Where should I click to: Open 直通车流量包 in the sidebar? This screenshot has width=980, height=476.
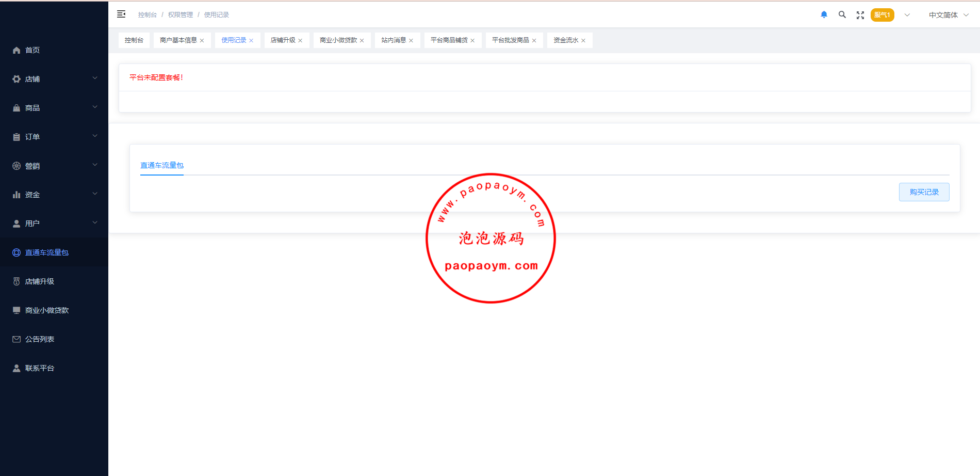(46, 252)
